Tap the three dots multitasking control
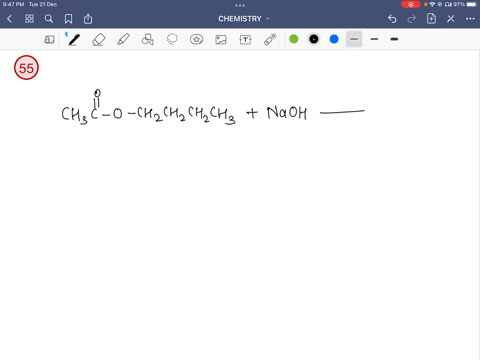 point(240,5)
